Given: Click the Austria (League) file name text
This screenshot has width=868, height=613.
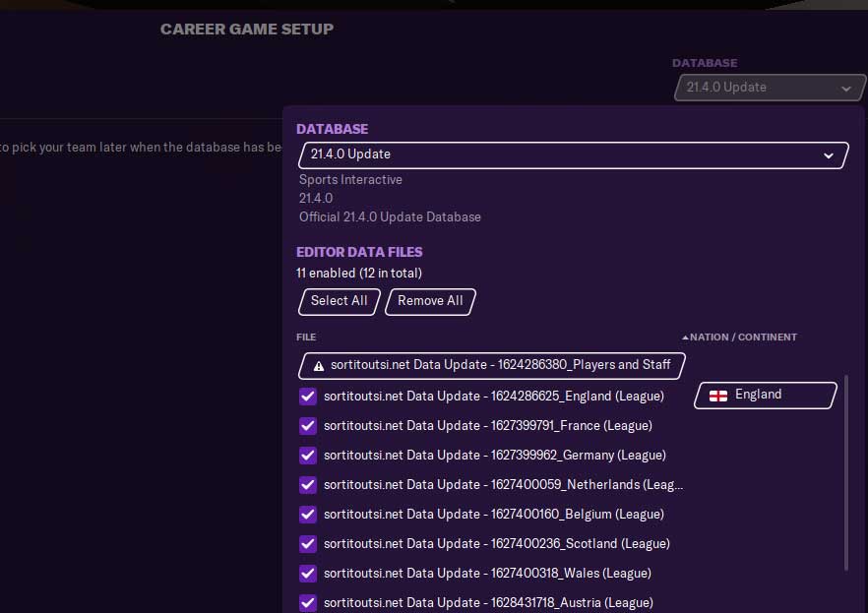Looking at the screenshot, I should coord(488,603).
